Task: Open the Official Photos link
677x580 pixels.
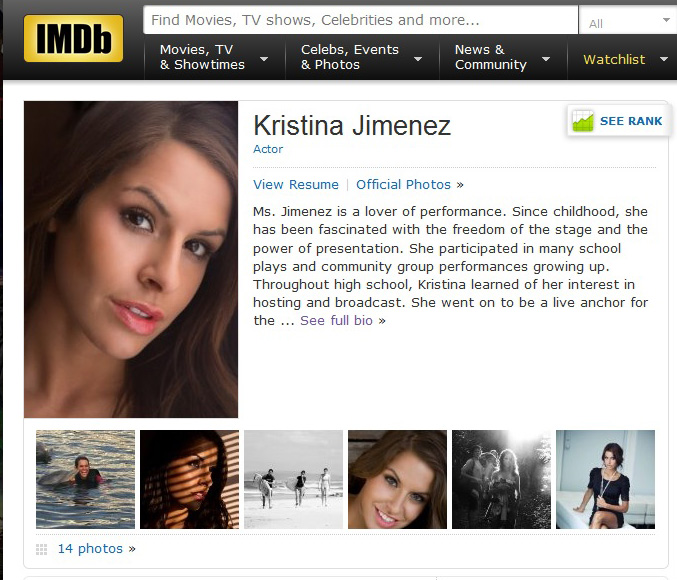Action: (x=403, y=184)
